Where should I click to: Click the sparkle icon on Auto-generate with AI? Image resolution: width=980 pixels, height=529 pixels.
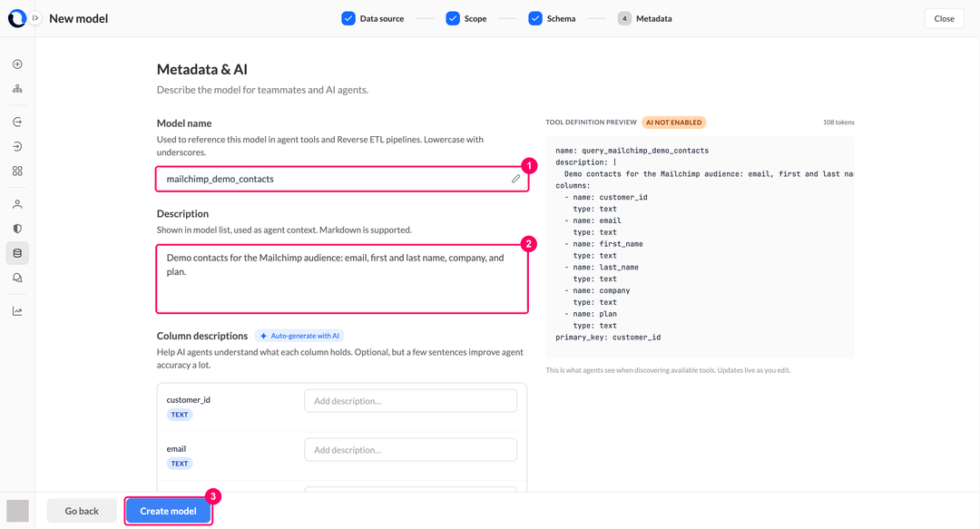click(x=264, y=336)
